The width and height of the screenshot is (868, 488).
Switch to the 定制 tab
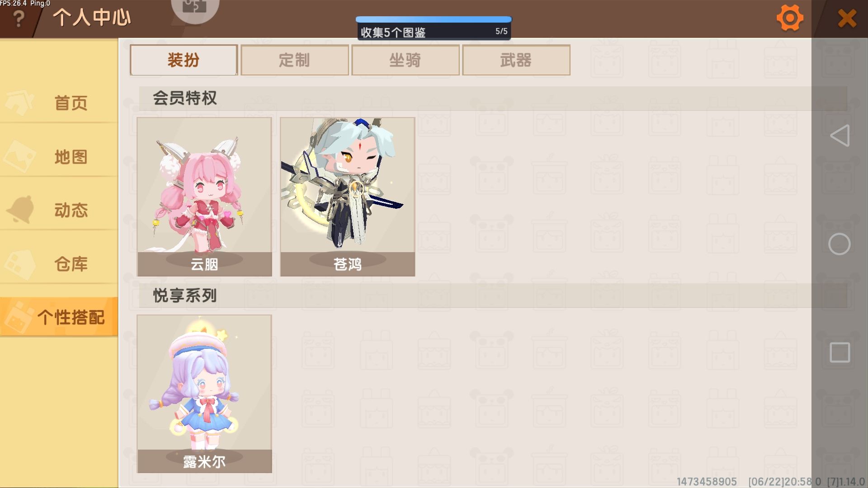pos(295,60)
